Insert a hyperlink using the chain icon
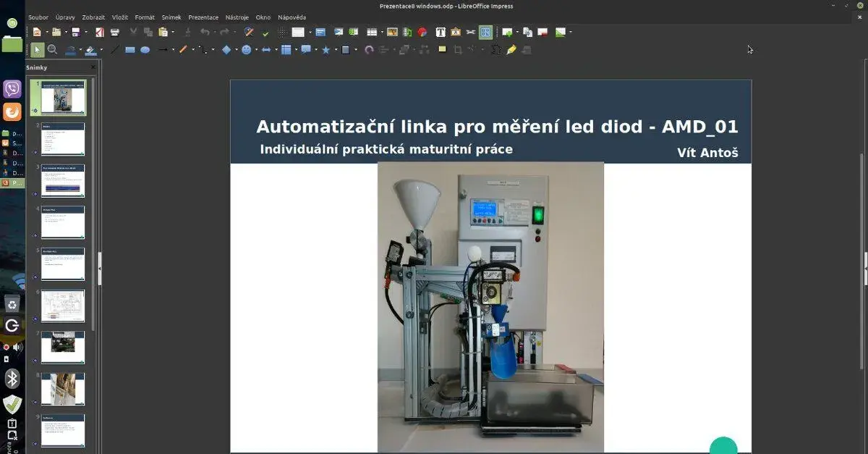This screenshot has height=454, width=868. [x=469, y=32]
